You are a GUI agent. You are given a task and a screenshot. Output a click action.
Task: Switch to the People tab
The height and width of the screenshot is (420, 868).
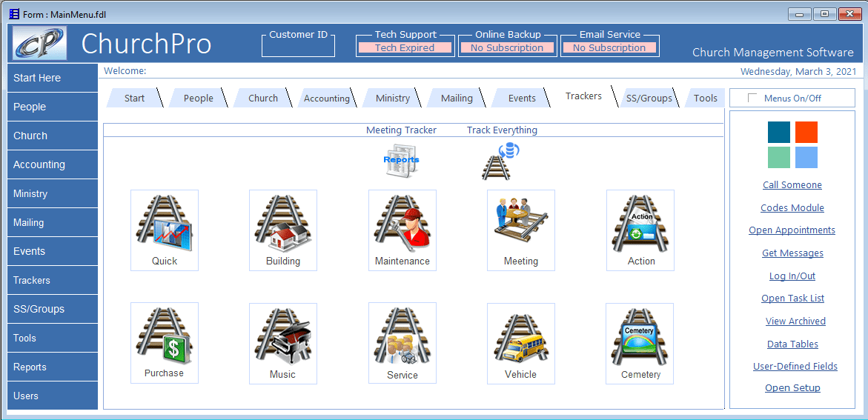click(199, 98)
